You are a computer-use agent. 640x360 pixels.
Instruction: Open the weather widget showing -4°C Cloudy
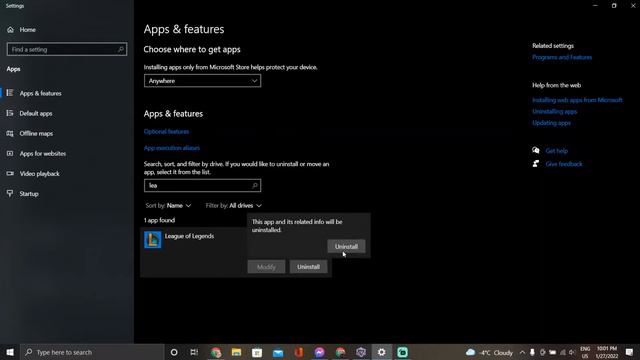coord(489,352)
